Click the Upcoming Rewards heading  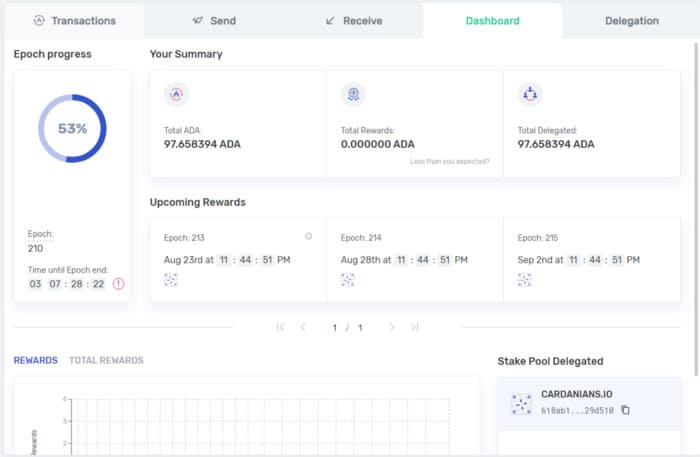pyautogui.click(x=198, y=202)
